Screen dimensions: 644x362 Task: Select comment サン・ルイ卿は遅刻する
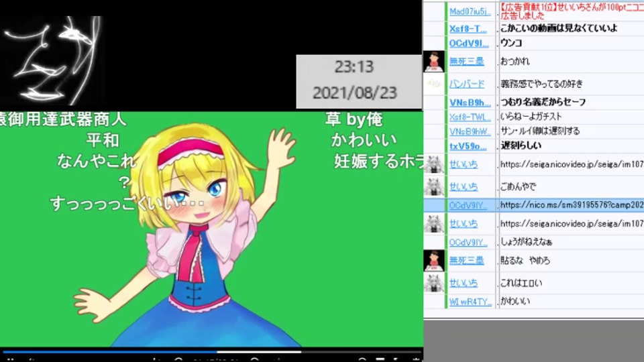(x=540, y=131)
